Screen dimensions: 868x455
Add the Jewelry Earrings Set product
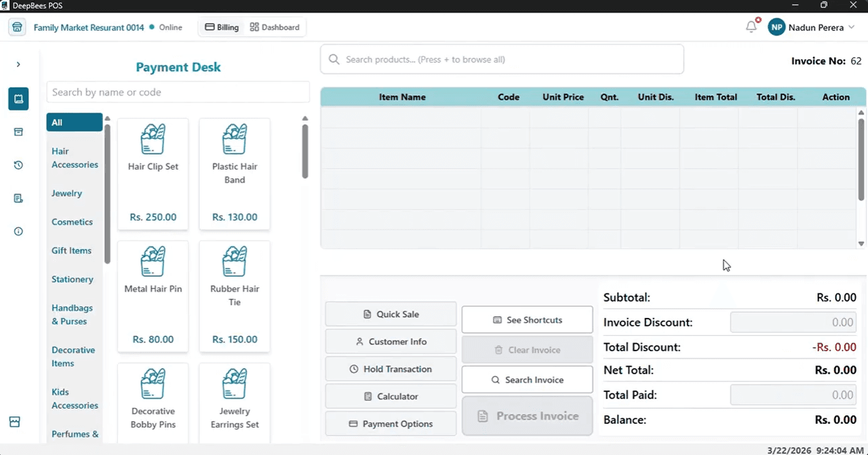click(x=235, y=403)
